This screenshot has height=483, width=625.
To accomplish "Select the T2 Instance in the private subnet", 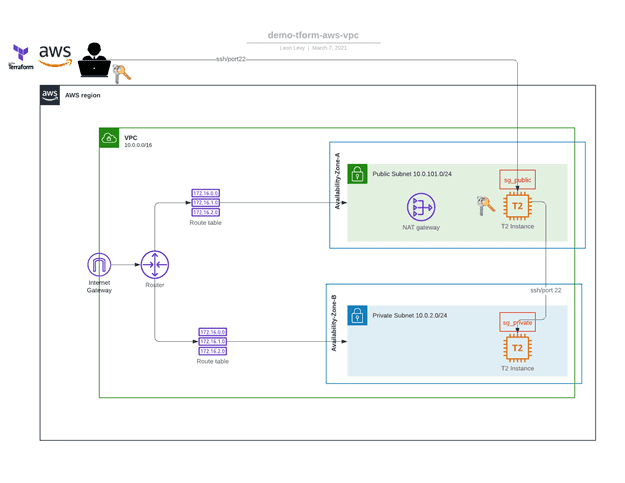I will (x=517, y=348).
